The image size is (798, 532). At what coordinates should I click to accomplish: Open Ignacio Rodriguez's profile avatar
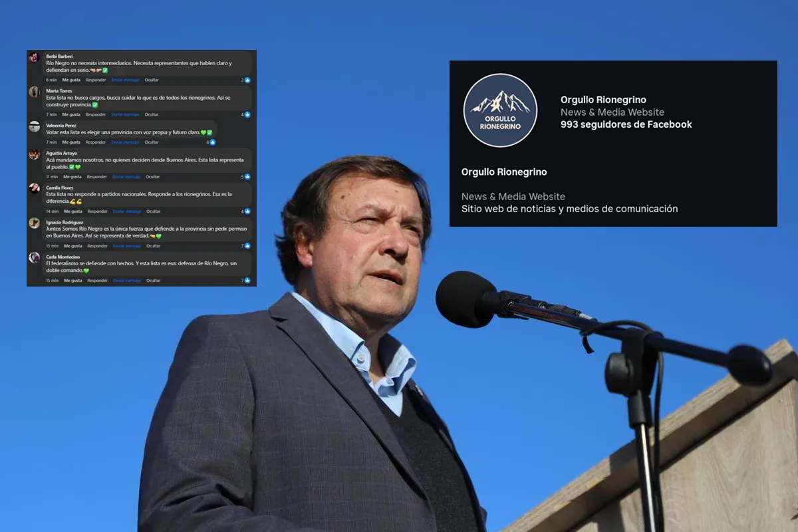coord(34,223)
